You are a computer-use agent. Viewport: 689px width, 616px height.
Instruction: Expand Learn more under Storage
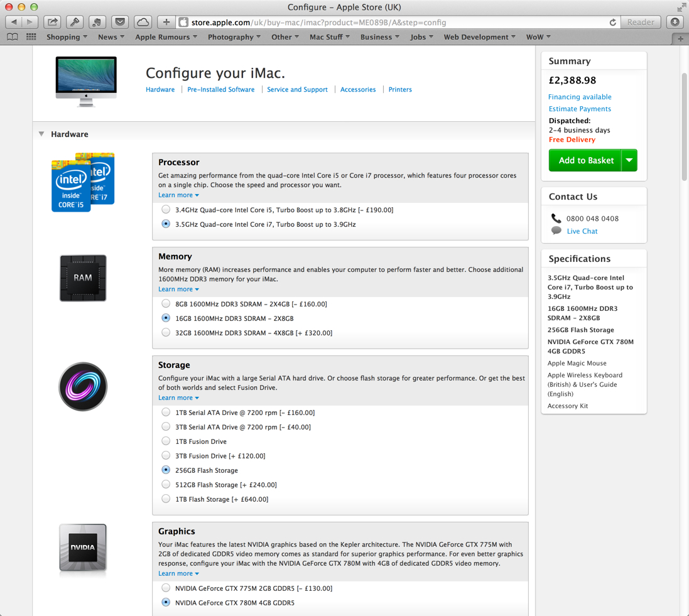(x=178, y=397)
